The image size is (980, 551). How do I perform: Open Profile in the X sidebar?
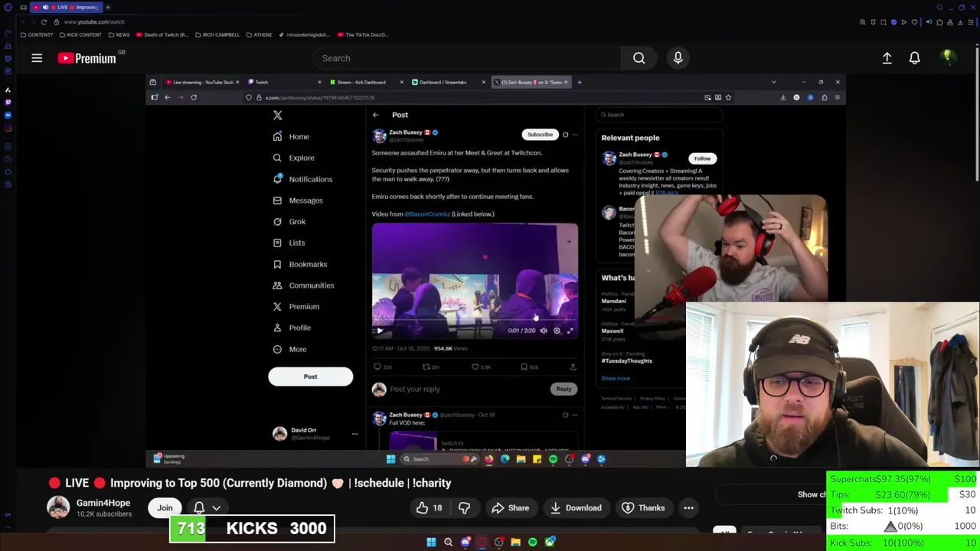[x=292, y=328]
